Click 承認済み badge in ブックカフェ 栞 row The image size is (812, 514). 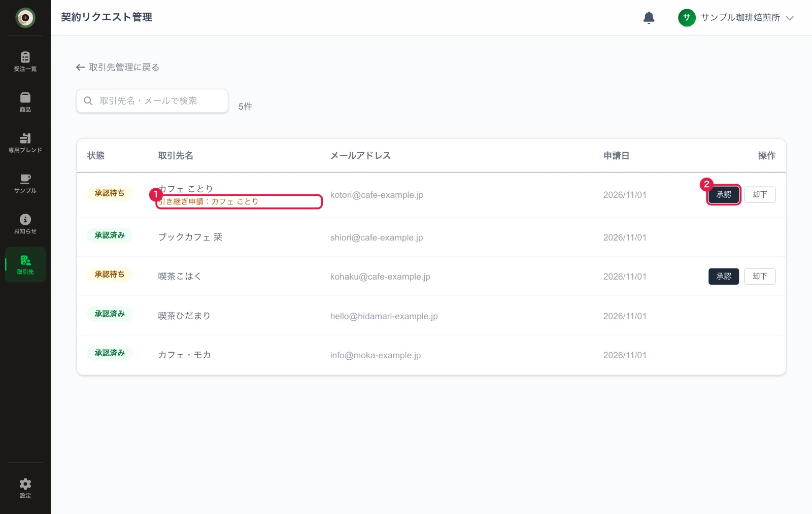(x=110, y=235)
